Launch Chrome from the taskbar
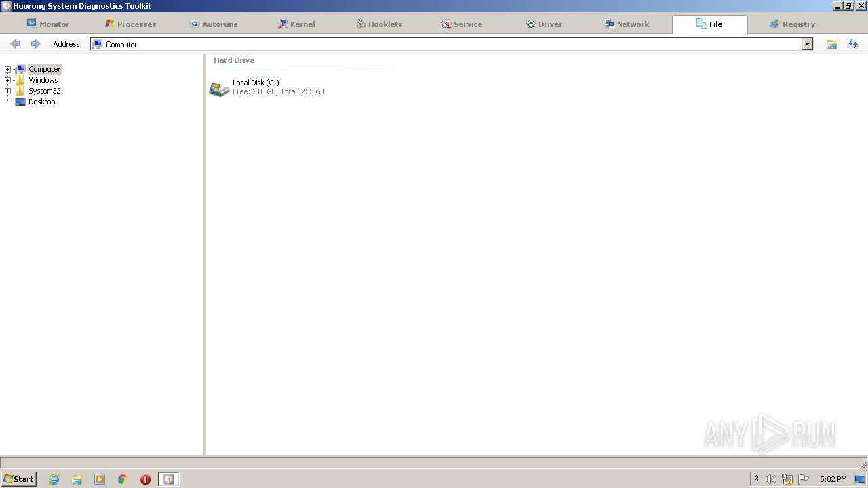The height and width of the screenshot is (488, 868). coord(123,479)
